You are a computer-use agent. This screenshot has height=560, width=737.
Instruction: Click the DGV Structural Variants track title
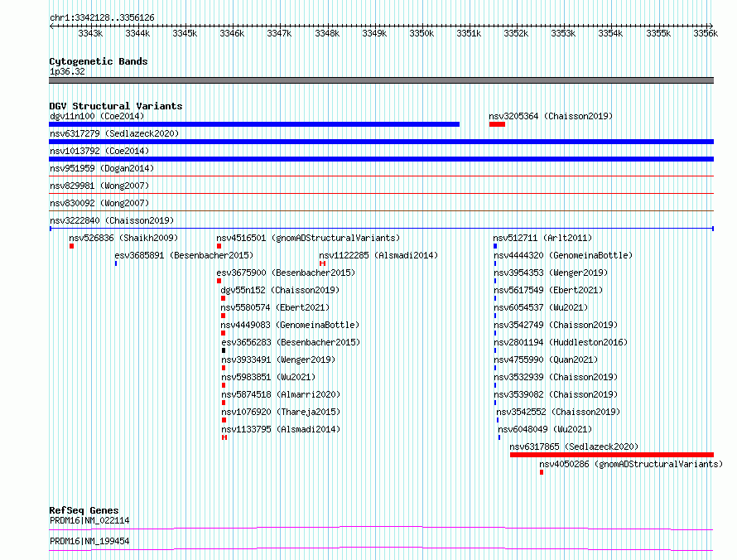pos(116,106)
